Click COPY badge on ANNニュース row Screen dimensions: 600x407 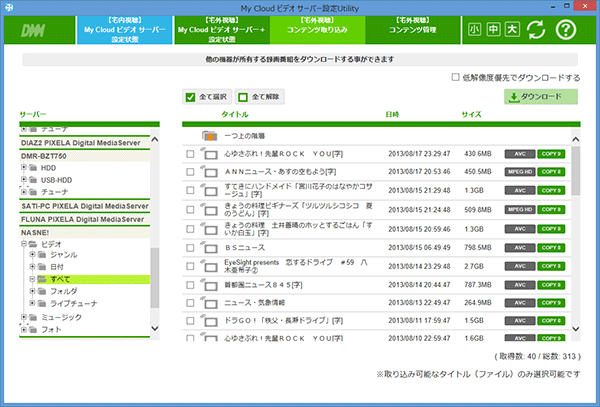click(551, 172)
